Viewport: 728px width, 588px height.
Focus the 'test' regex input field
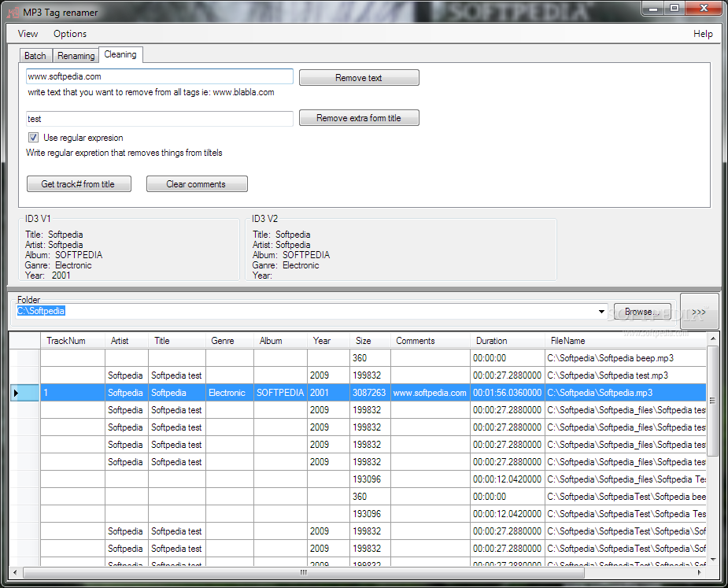coord(159,119)
